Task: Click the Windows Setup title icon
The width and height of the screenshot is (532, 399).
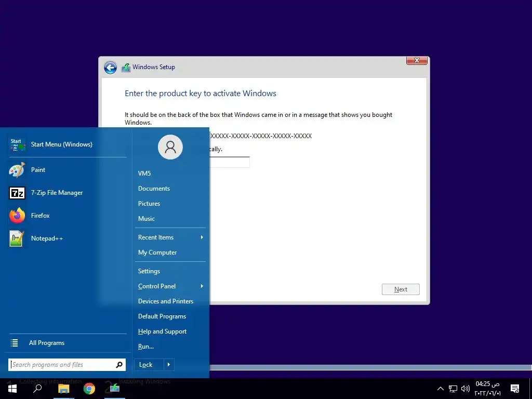Action: pyautogui.click(x=126, y=67)
